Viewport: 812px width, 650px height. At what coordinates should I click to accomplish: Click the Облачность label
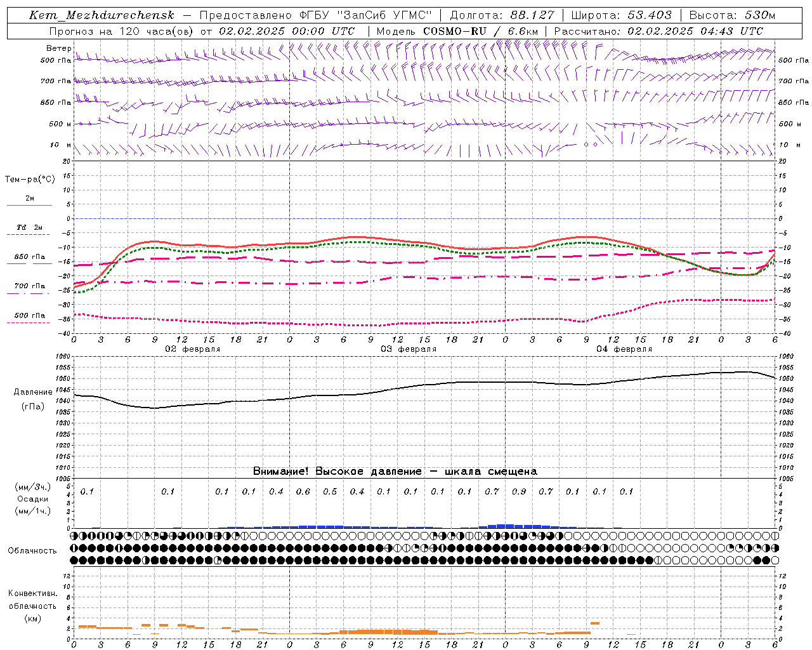pos(32,551)
